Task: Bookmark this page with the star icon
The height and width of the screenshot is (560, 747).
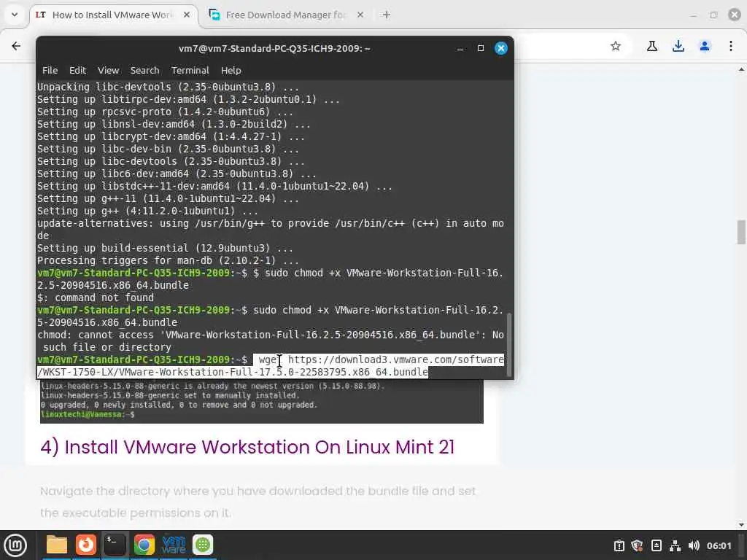Action: pyautogui.click(x=616, y=46)
